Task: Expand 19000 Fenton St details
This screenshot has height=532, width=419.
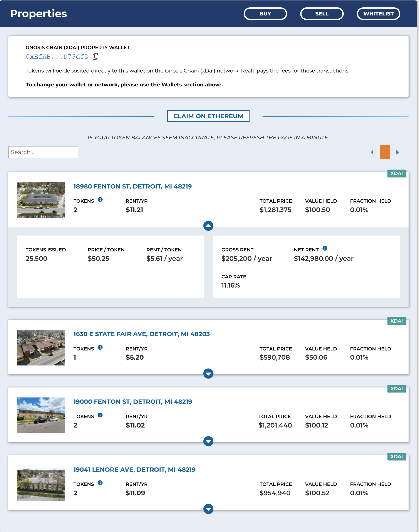Action: (x=208, y=441)
